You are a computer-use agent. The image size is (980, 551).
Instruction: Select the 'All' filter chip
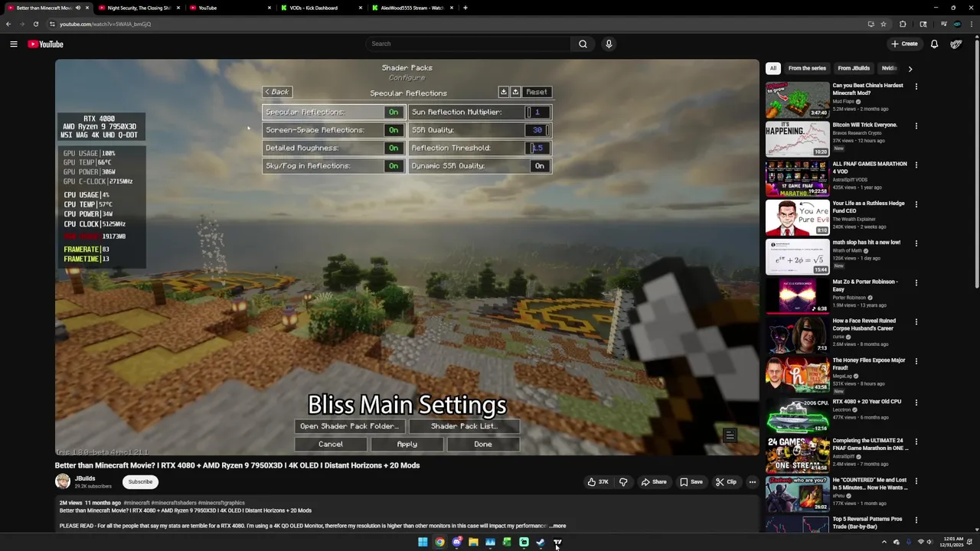pos(773,68)
